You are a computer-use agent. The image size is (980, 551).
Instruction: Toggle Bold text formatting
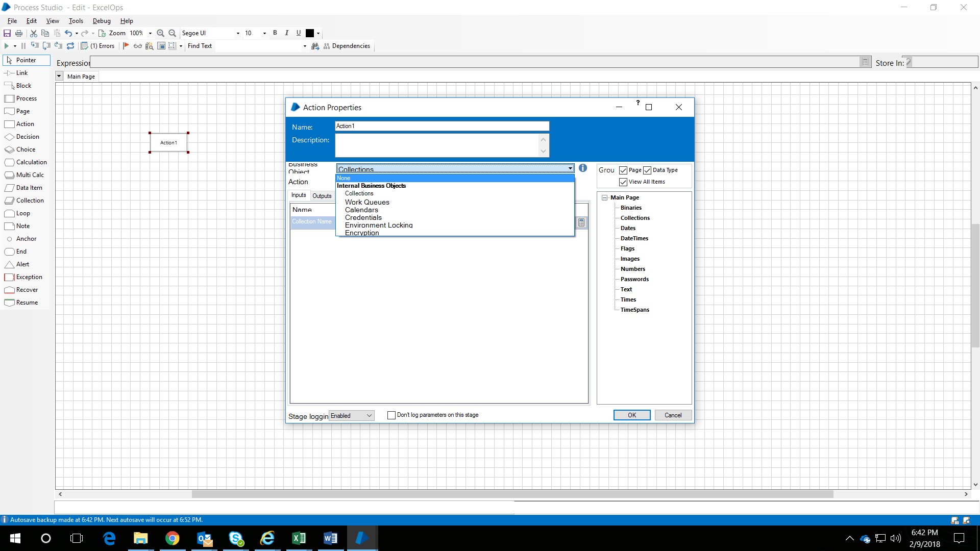275,33
